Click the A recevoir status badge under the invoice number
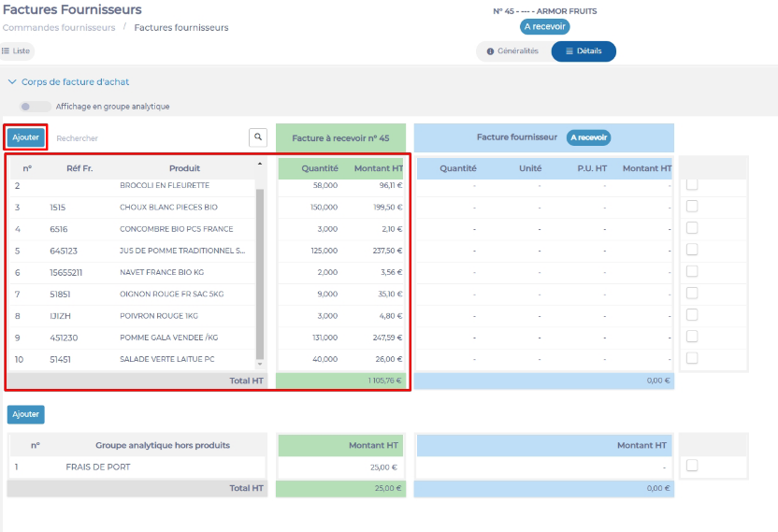The image size is (778, 532). pyautogui.click(x=545, y=27)
